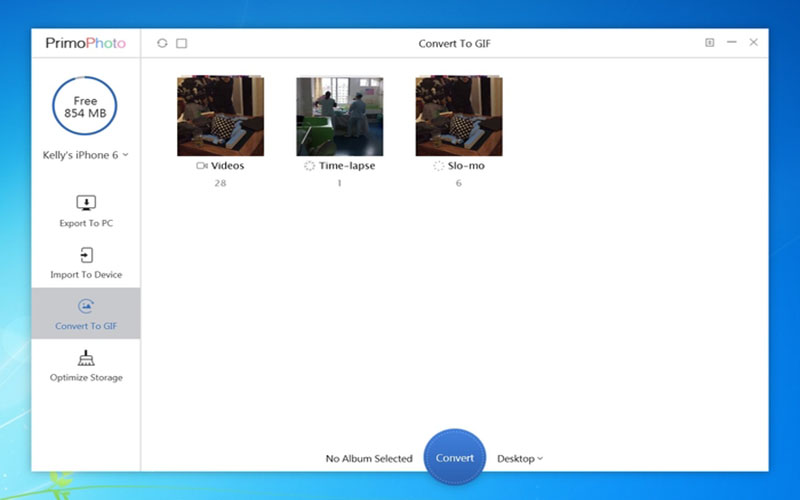Click the Slo-mo count 6
This screenshot has height=500, width=800.
coord(459,183)
